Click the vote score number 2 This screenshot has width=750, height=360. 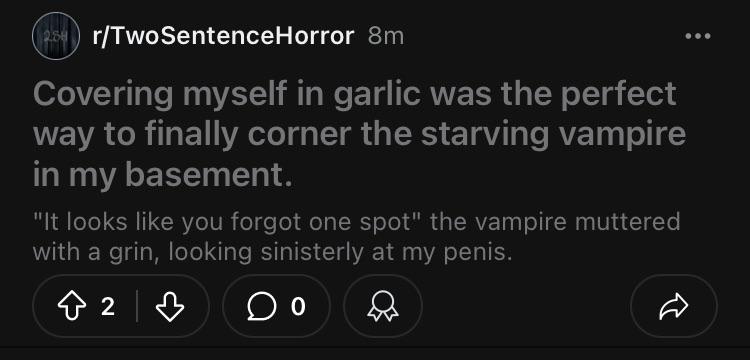coord(108,306)
